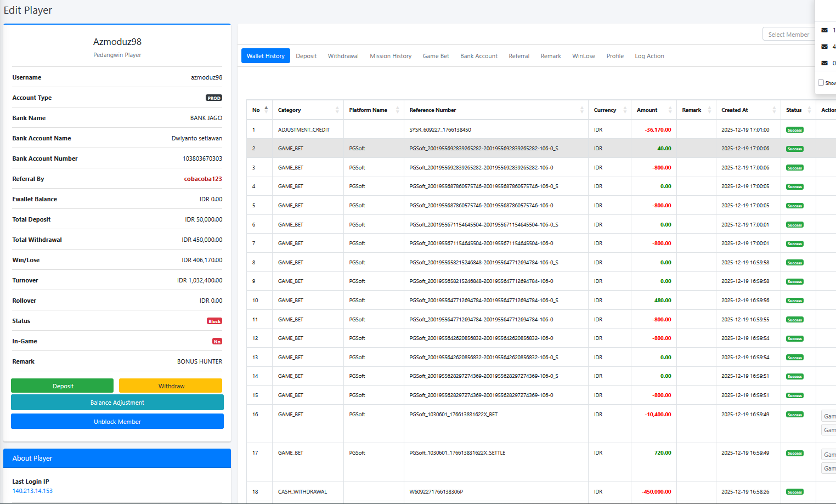This screenshot has height=504, width=836.
Task: Tick the Show checkbox in side popup
Action: click(x=821, y=83)
